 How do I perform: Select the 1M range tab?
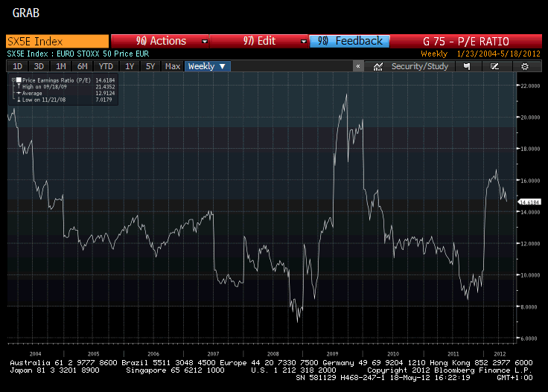[61, 66]
